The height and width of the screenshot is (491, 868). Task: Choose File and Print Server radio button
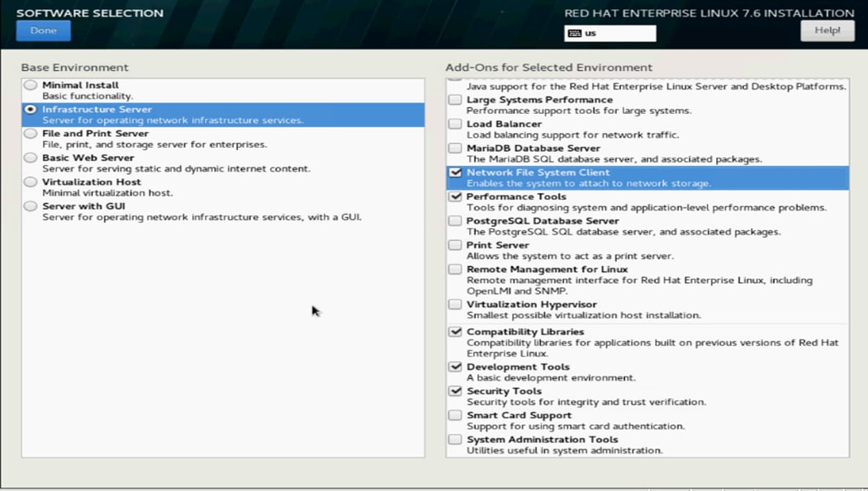coord(31,133)
